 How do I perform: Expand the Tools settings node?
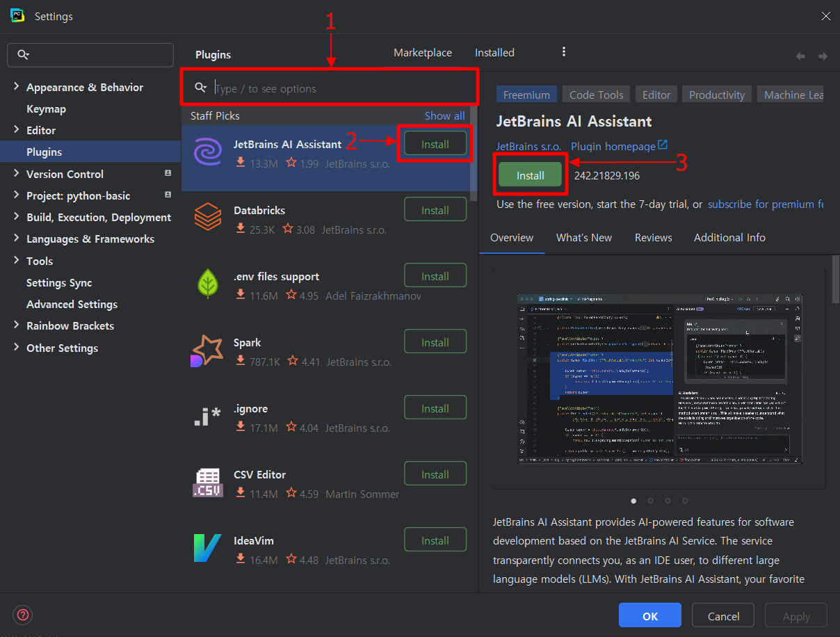click(x=17, y=260)
